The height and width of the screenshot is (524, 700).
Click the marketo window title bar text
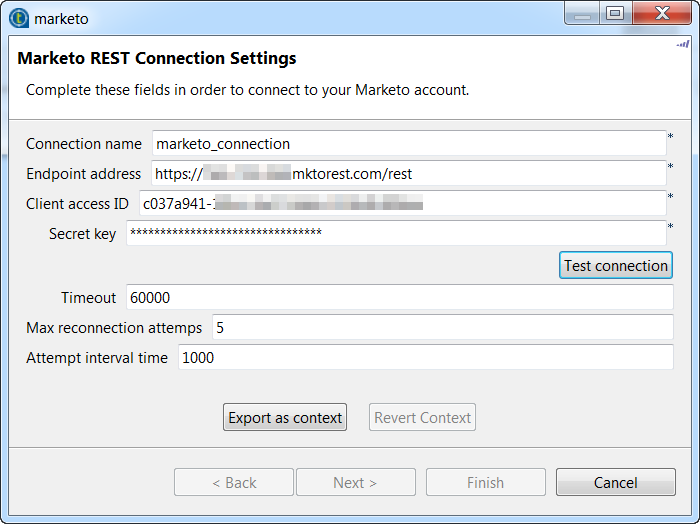coord(61,18)
